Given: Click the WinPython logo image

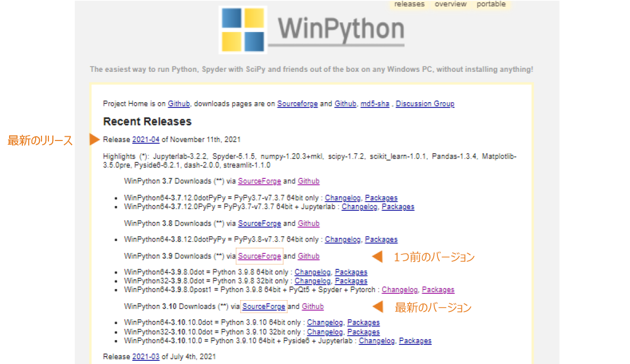Looking at the screenshot, I should [x=243, y=30].
